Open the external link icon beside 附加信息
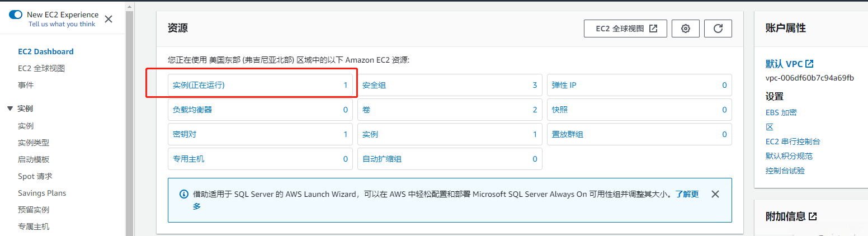This screenshot has width=868, height=236. coord(813,216)
